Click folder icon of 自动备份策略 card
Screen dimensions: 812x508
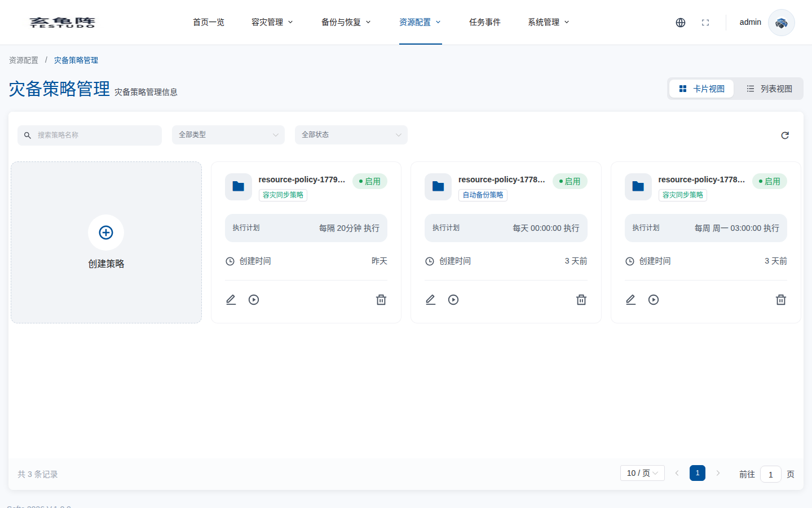point(438,187)
